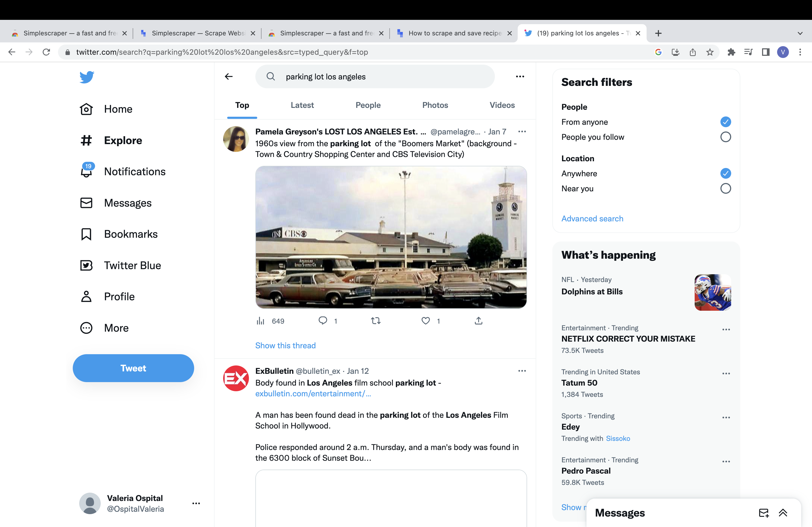Viewport: 812px width, 527px height.
Task: Switch to the Photos tab
Action: 435,105
